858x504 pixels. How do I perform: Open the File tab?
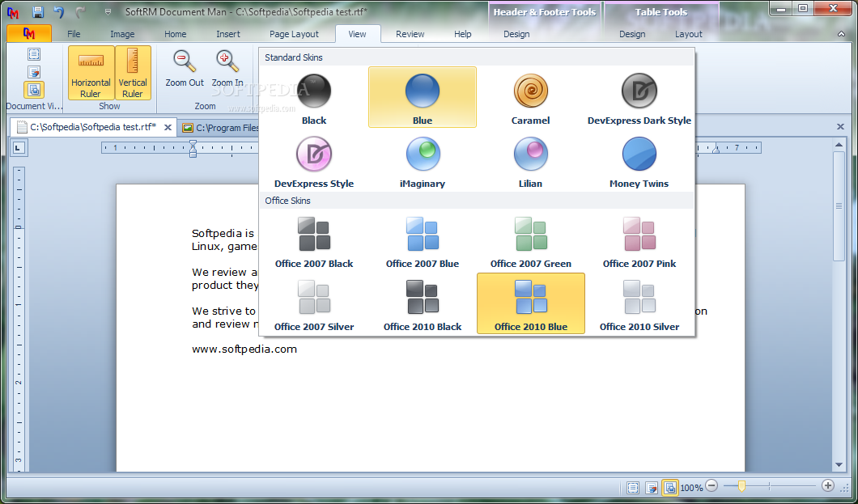pos(74,34)
